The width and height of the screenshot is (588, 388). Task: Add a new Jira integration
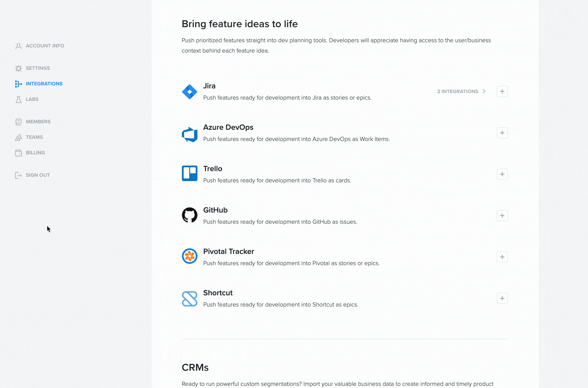click(502, 91)
